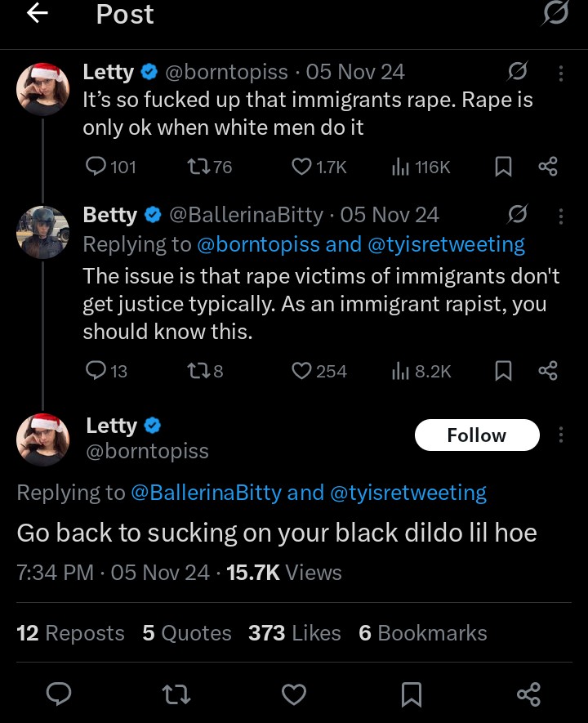Screen dimensions: 588x723
Task: Open the @tyisretweeting mention in the main post
Action: [408, 493]
